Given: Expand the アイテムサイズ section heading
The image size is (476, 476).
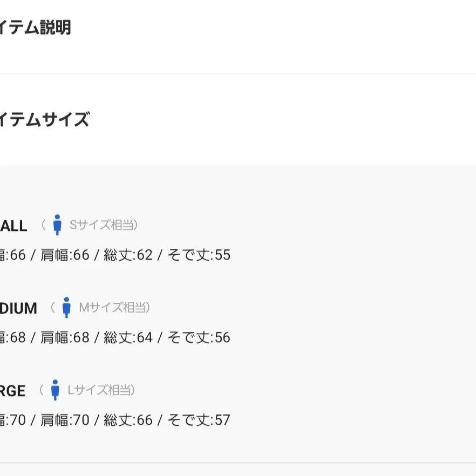Looking at the screenshot, I should pos(45,119).
